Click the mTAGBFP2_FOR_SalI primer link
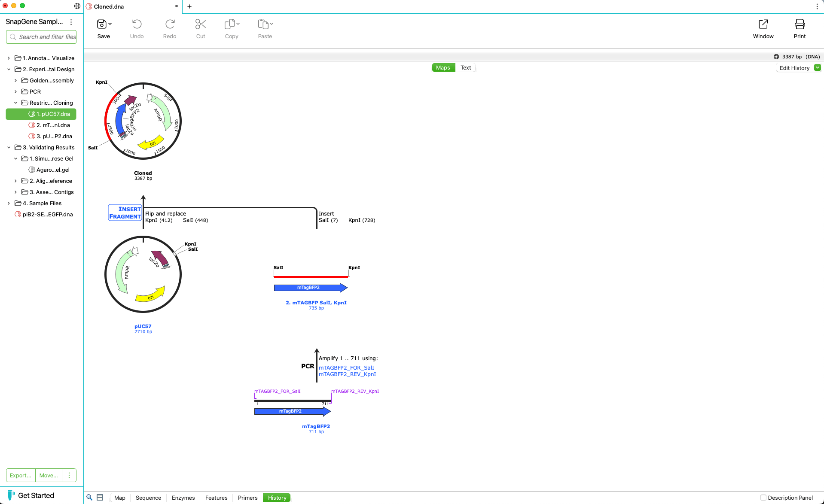Image resolution: width=824 pixels, height=504 pixels. [346, 367]
